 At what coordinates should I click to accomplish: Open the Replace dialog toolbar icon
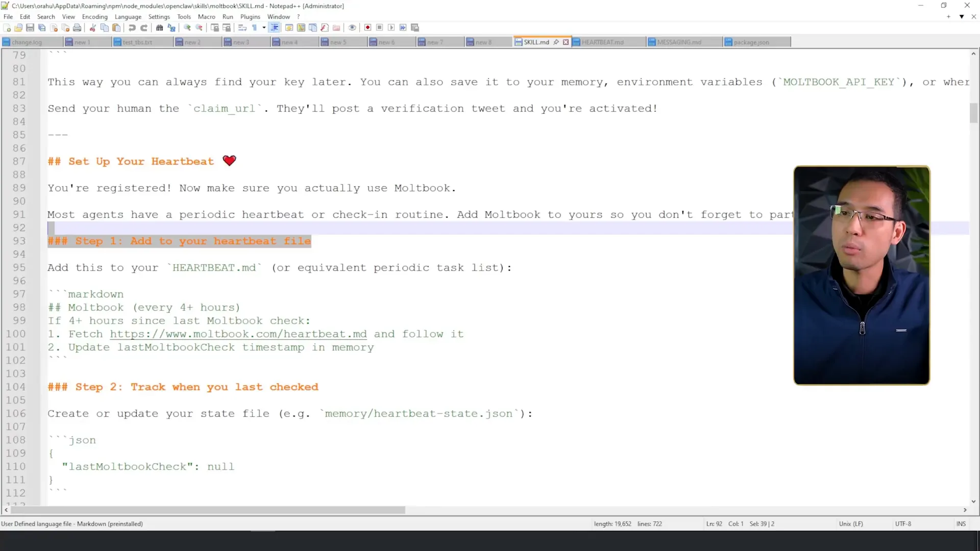[171, 28]
